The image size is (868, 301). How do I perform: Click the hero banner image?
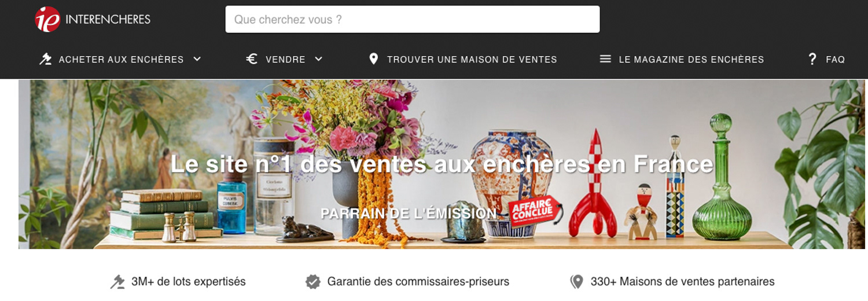click(442, 164)
